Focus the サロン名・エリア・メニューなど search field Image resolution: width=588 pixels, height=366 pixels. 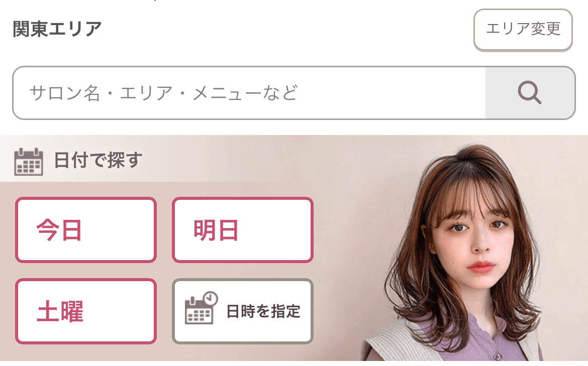coord(249,93)
